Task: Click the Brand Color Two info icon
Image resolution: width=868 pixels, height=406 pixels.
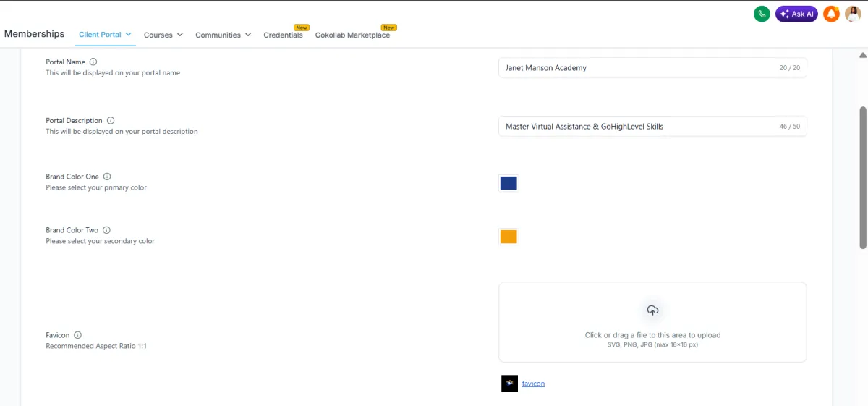Action: (106, 230)
